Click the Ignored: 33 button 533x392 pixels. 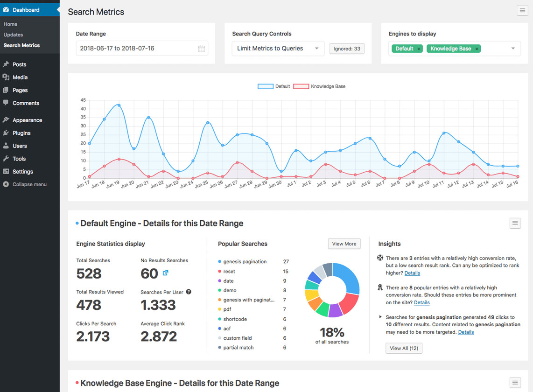[x=347, y=49]
